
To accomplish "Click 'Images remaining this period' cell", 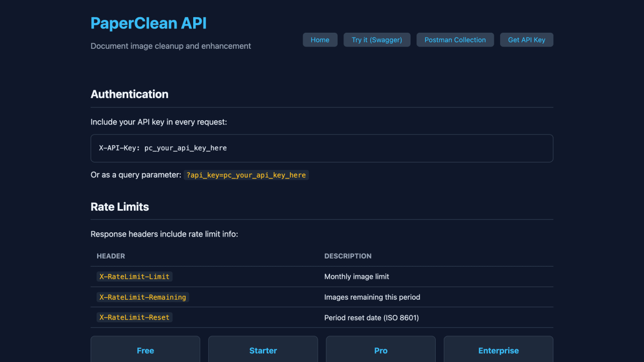I will (x=436, y=297).
